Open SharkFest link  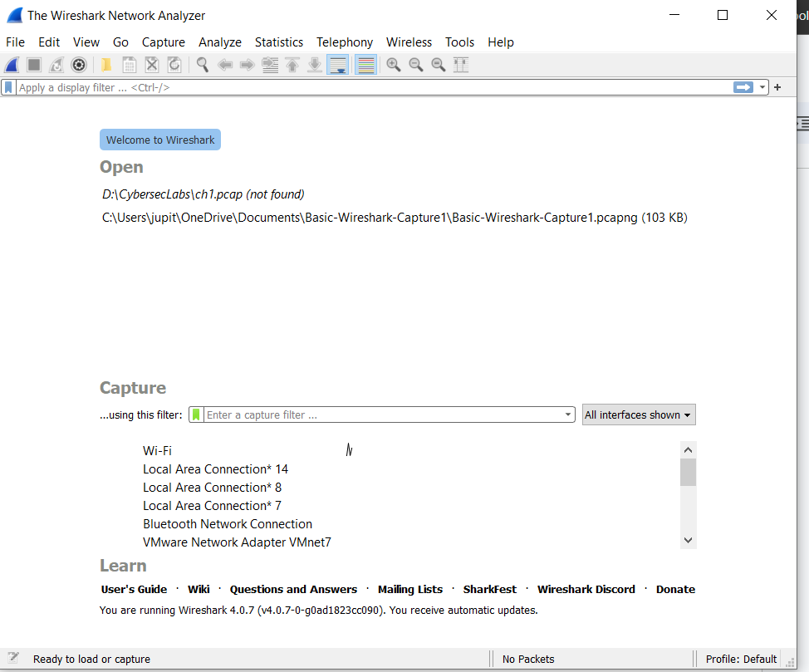[489, 590]
